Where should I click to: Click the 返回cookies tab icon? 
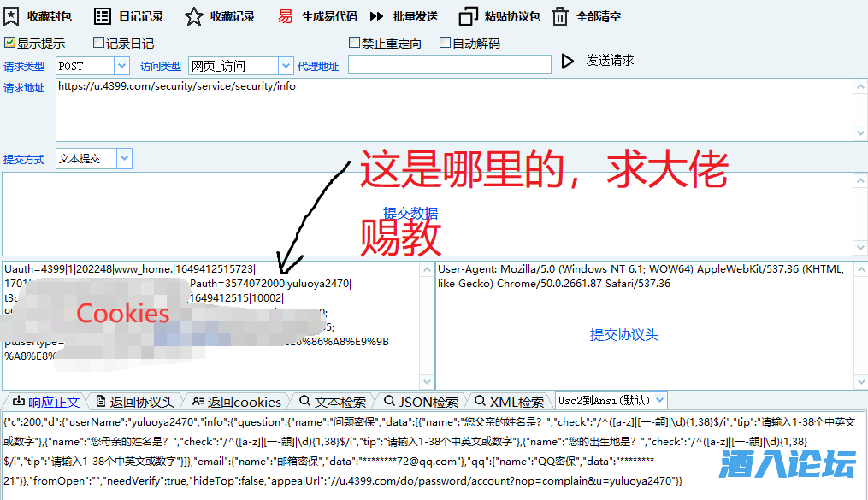click(x=198, y=401)
